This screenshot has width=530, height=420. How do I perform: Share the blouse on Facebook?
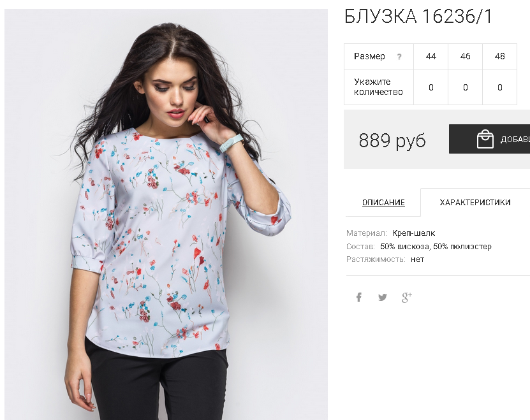pos(359,297)
